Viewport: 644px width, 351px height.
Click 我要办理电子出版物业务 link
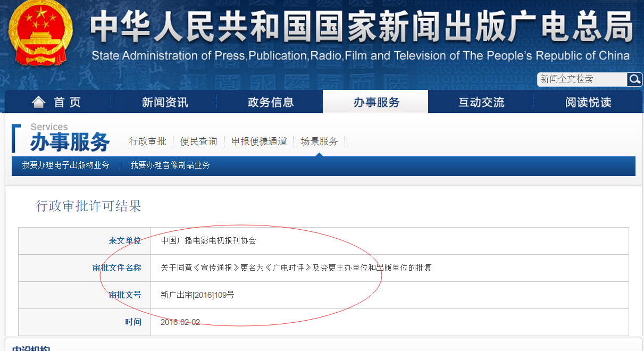66,165
